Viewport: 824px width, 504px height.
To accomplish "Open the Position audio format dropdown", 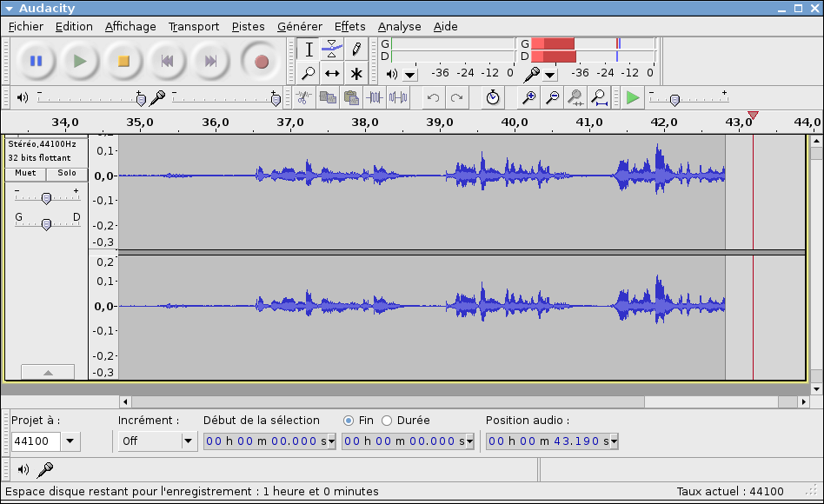I will [614, 441].
